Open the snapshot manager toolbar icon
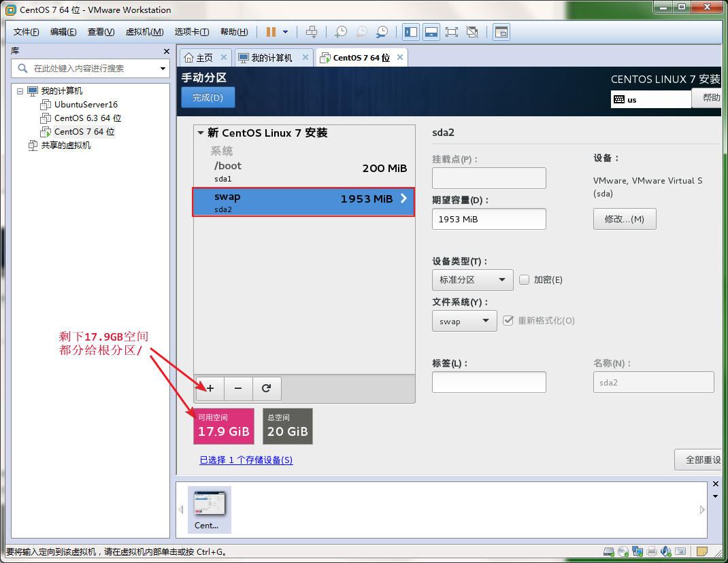Image resolution: width=728 pixels, height=563 pixels. tap(382, 32)
